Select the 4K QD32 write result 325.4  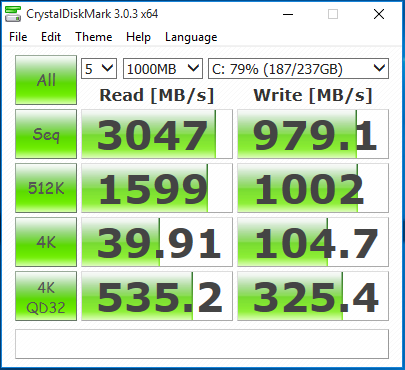313,296
